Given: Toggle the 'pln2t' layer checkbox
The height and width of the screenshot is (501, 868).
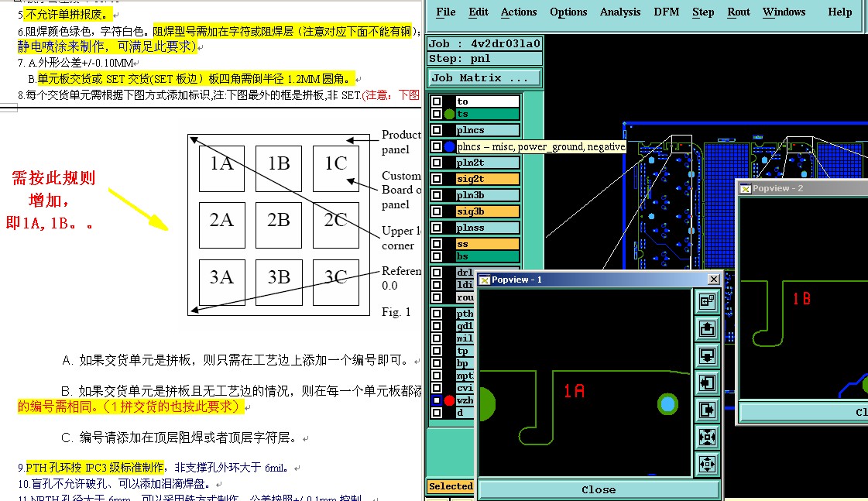Looking at the screenshot, I should (437, 163).
